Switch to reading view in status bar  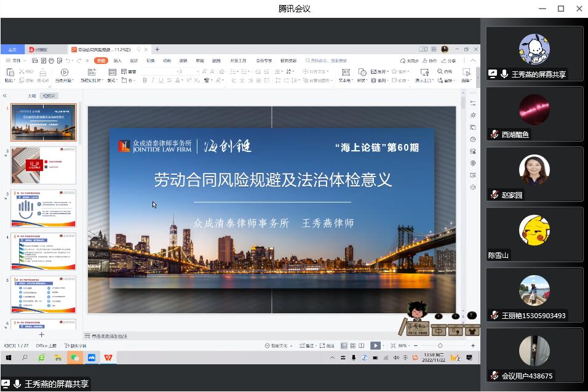pyautogui.click(x=362, y=345)
